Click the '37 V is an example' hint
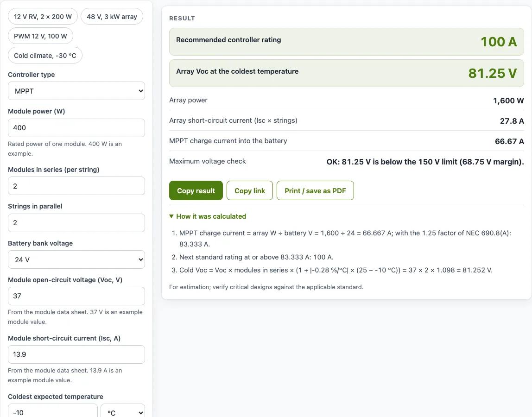This screenshot has width=532, height=417. click(76, 317)
